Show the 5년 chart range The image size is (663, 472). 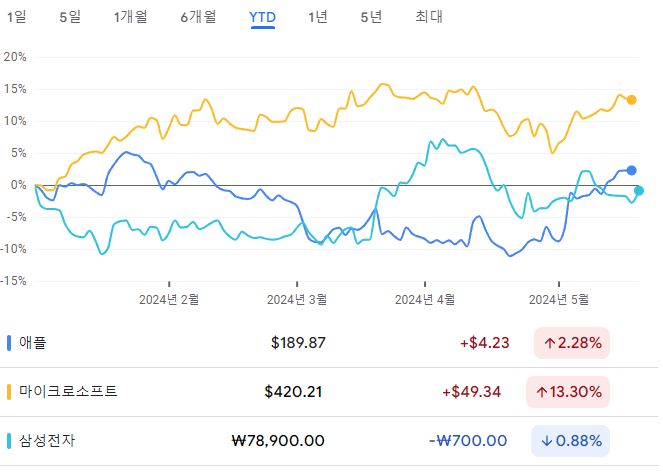tap(371, 17)
